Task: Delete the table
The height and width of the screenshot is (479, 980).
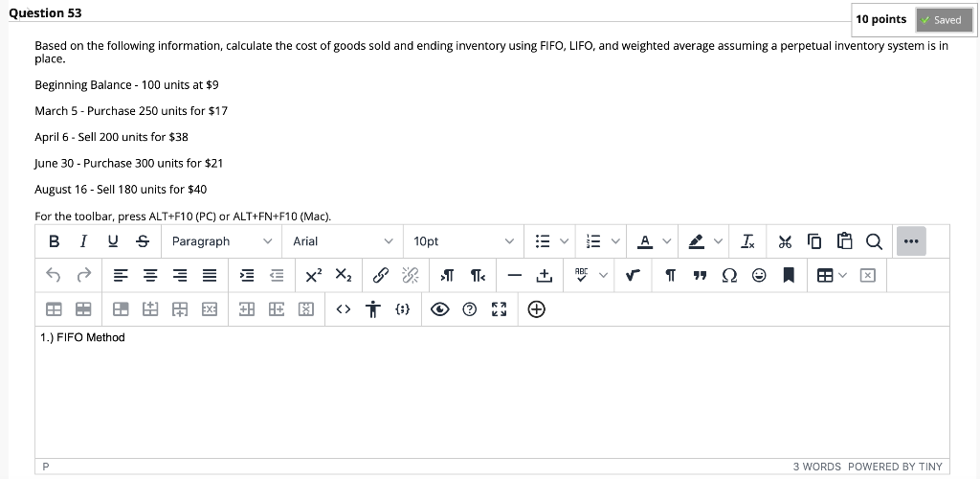Action: [x=867, y=275]
